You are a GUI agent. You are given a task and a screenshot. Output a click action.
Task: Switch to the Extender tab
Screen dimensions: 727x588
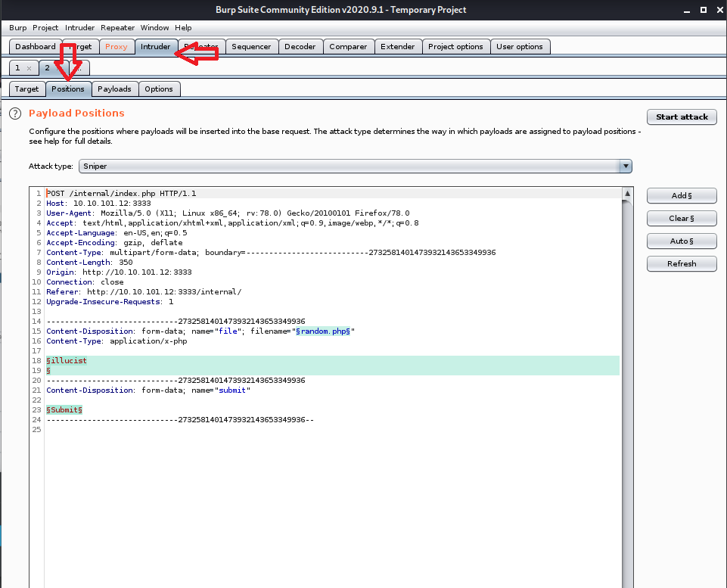pos(398,46)
